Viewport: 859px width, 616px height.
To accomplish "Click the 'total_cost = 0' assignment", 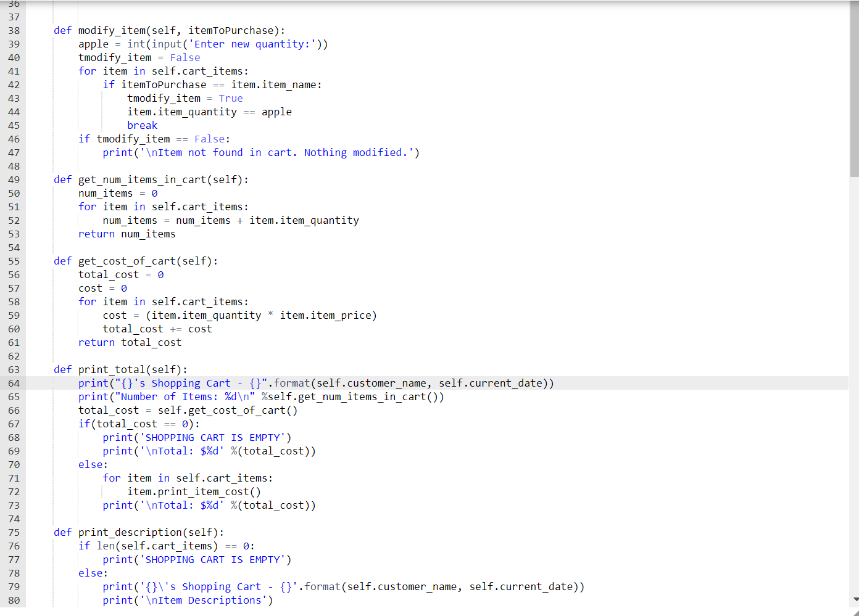I will (x=121, y=274).
